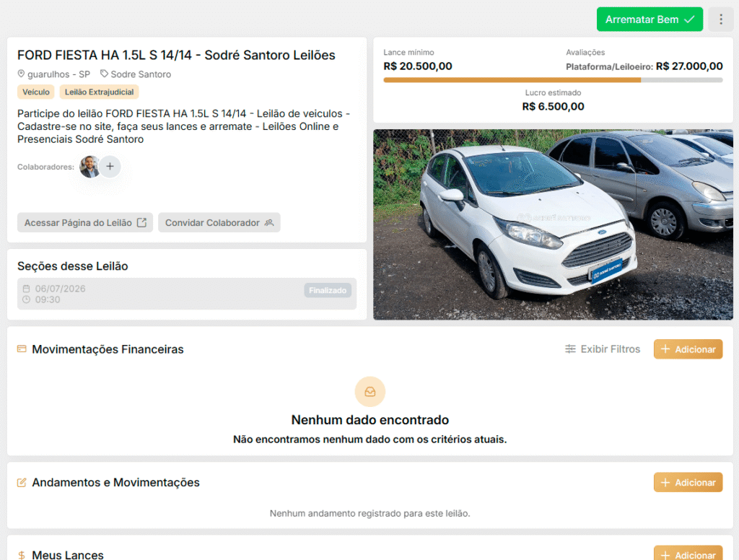The width and height of the screenshot is (739, 560).
Task: Click the Finalizado status badge
Action: click(x=328, y=290)
